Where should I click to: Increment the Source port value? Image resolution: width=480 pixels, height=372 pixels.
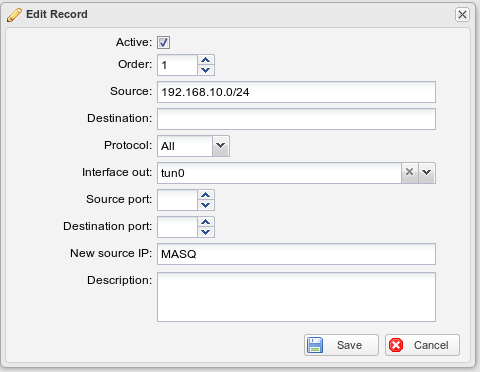tap(206, 195)
